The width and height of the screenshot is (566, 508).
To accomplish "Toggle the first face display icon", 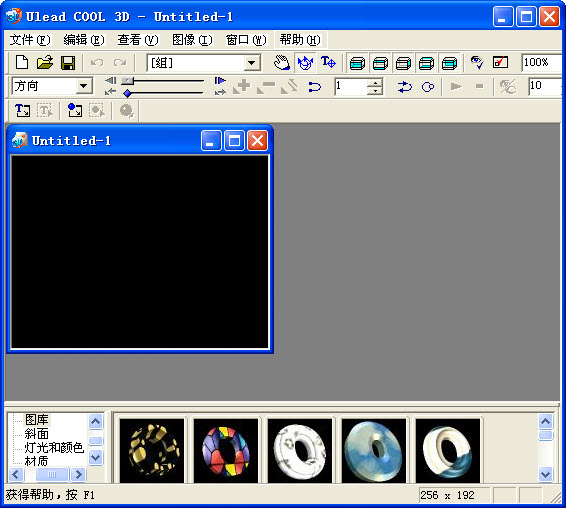I will click(357, 64).
